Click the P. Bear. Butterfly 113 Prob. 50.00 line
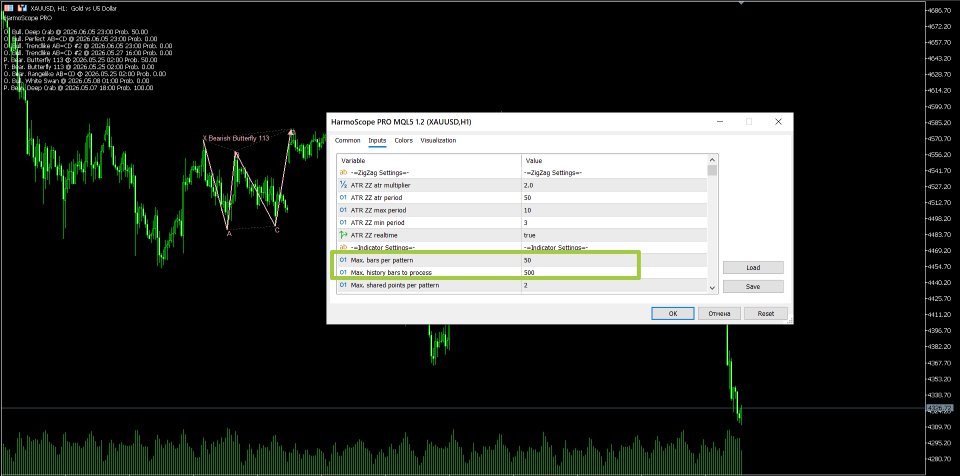The image size is (960, 476). click(x=81, y=60)
